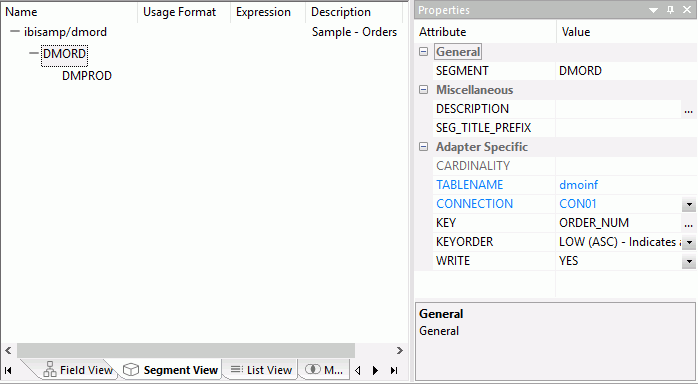Open the KEY ellipsis selector button
This screenshot has width=698, height=384.
pyautogui.click(x=688, y=223)
